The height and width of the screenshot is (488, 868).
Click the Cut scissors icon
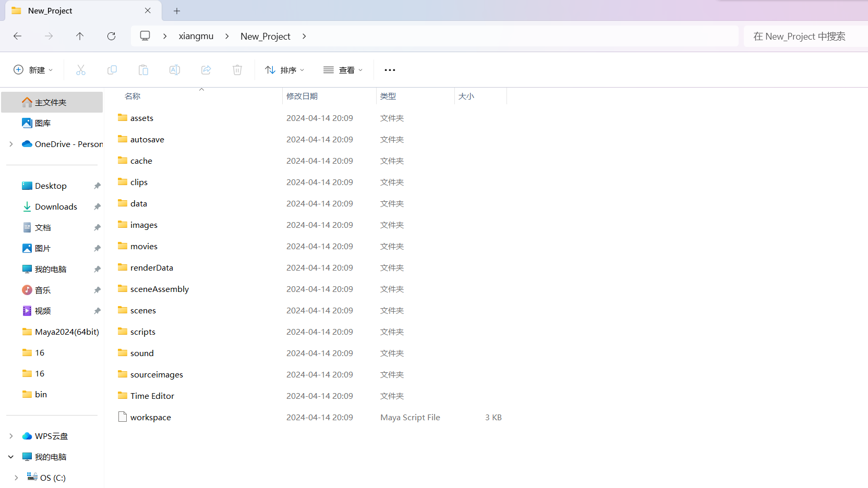click(x=81, y=70)
